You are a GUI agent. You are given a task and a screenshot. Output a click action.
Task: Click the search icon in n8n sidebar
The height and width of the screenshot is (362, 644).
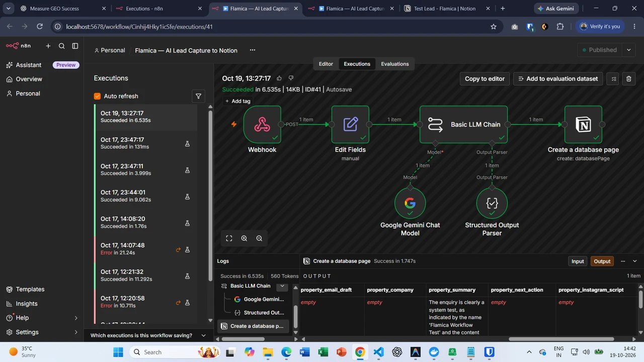pos(62,46)
